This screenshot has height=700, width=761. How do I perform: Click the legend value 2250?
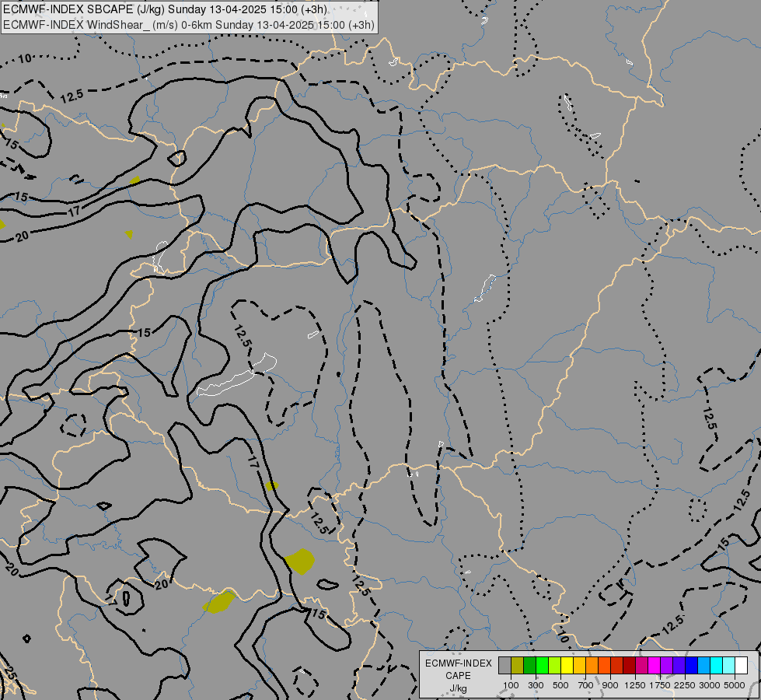[685, 685]
